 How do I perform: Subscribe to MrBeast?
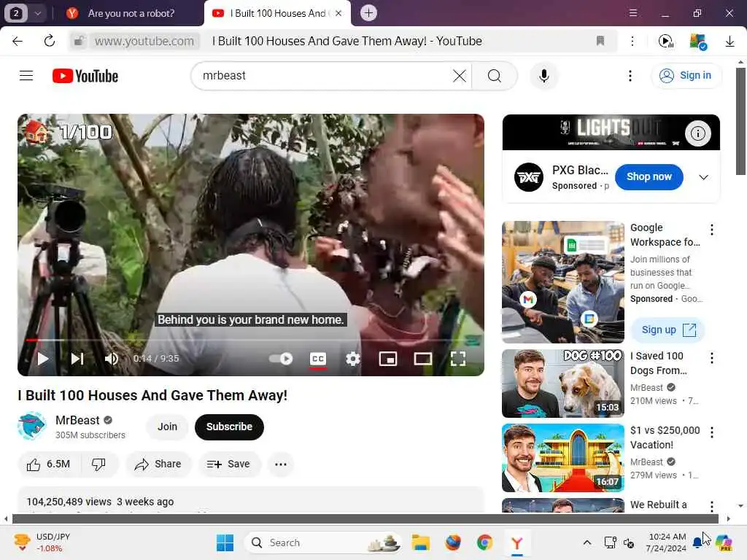click(x=229, y=427)
